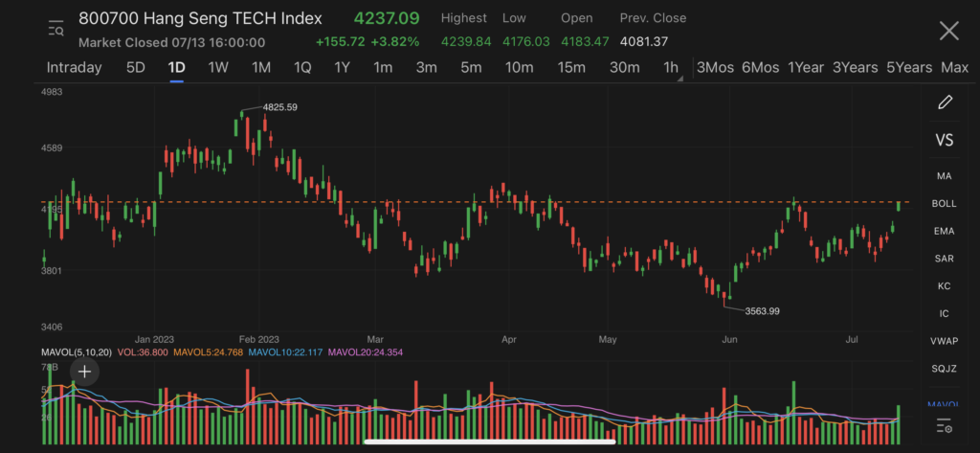Click the Low value 4176.03
Screen dimensions: 980x453
tap(525, 42)
